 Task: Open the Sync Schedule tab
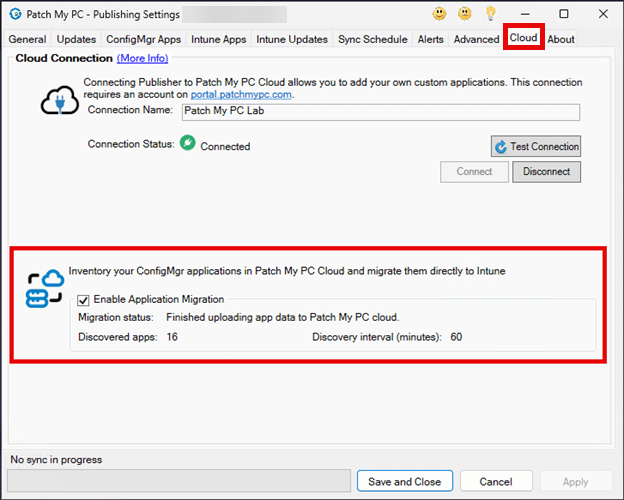coord(372,39)
